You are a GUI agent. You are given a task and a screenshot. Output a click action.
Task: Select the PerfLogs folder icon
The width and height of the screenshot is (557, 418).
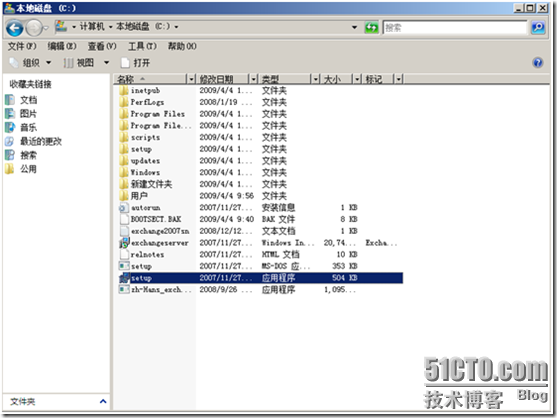point(124,102)
